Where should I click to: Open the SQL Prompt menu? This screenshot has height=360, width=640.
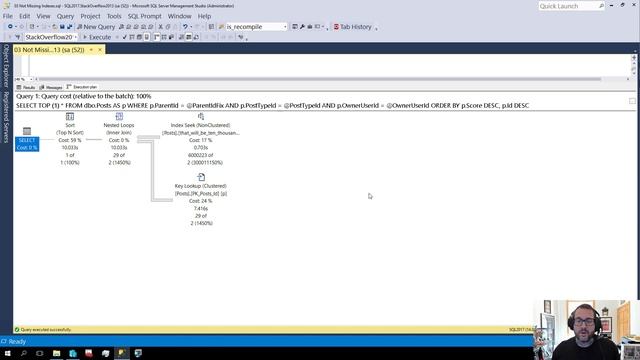(x=144, y=16)
